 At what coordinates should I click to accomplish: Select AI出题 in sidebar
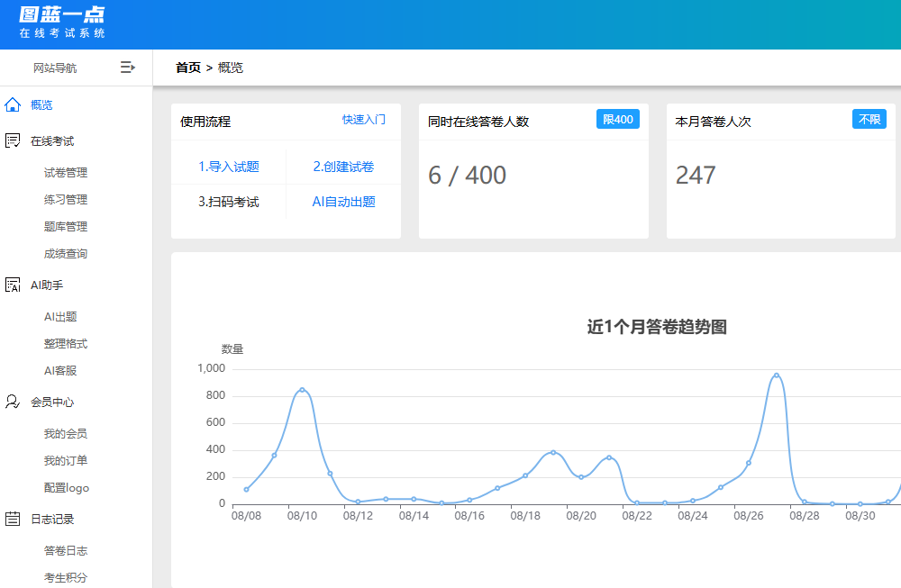point(60,316)
